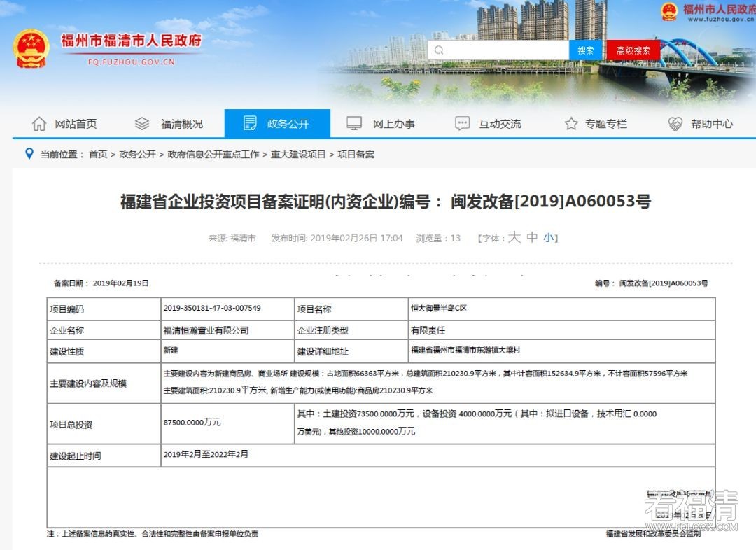Select the 政务公开 navigation tab
This screenshot has width=756, height=550.
[x=277, y=123]
